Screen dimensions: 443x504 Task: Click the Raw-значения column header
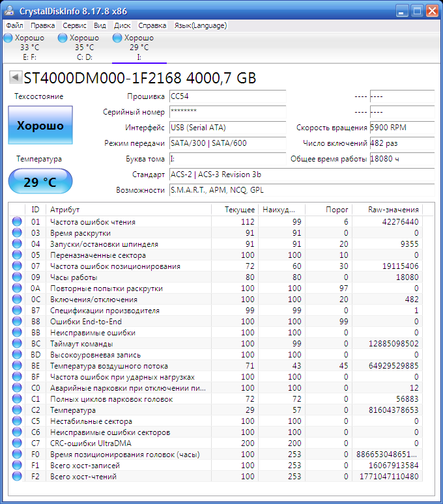(x=388, y=210)
